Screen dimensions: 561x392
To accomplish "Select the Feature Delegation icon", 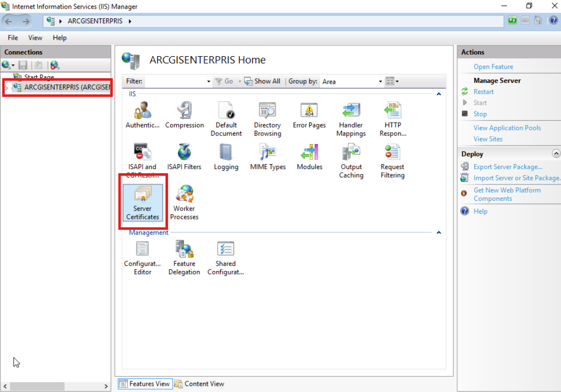I will click(184, 258).
